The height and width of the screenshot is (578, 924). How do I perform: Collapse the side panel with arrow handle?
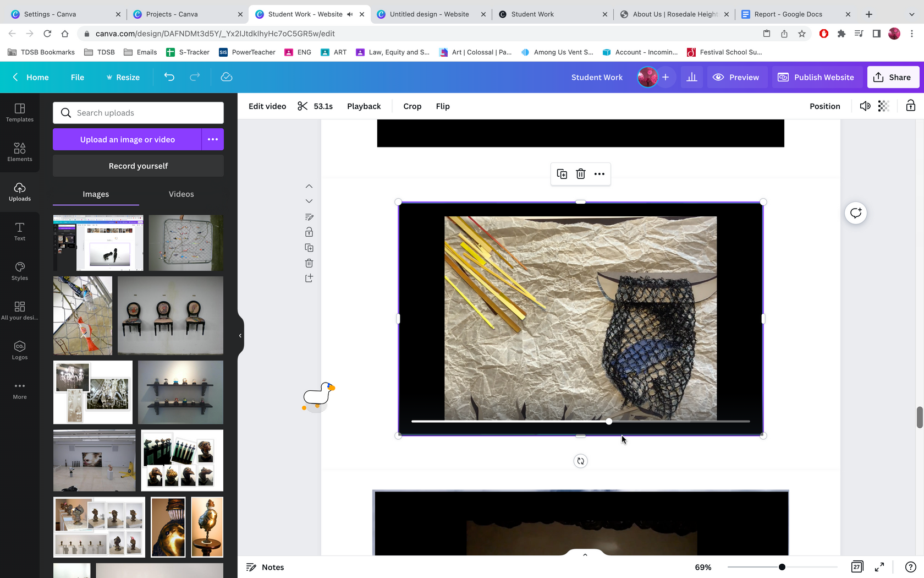click(x=240, y=335)
